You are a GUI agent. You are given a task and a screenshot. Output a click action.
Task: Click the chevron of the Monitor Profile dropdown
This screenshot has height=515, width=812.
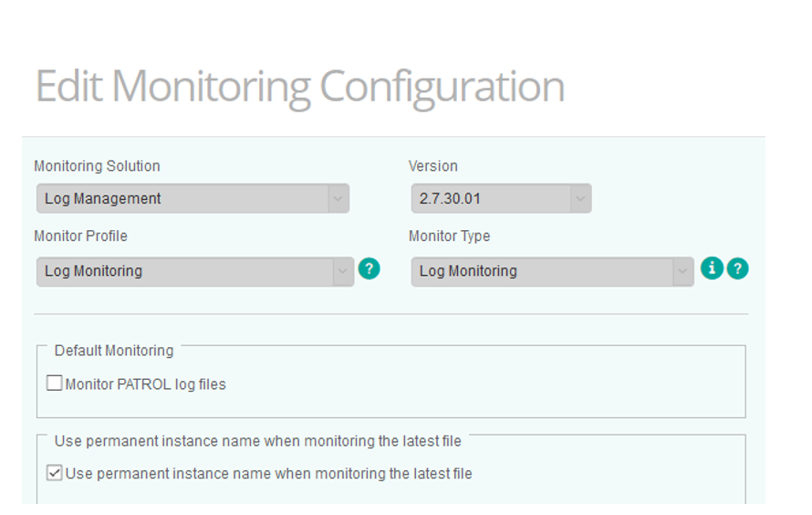coord(342,271)
